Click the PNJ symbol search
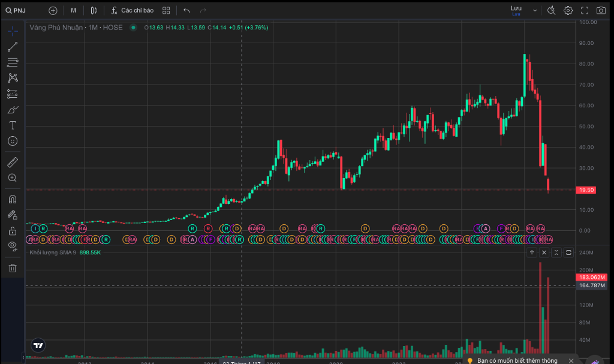The width and height of the screenshot is (614, 364). coord(16,11)
